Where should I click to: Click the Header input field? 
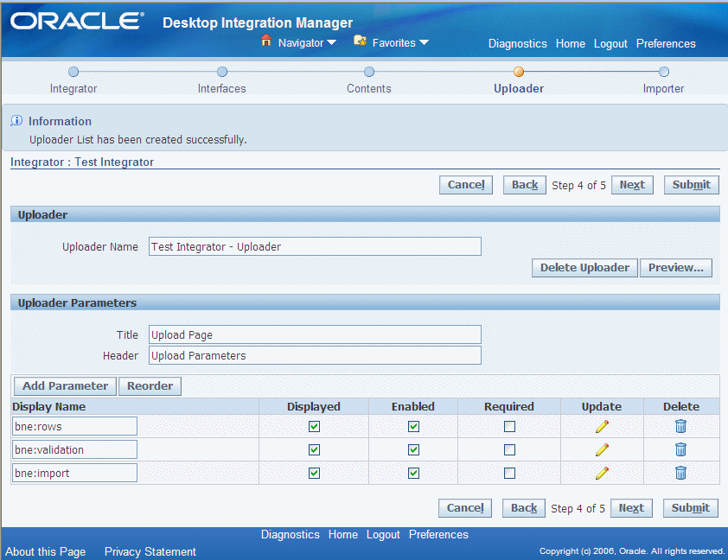tap(315, 355)
